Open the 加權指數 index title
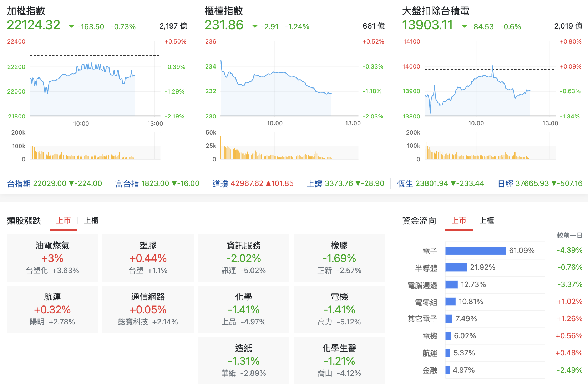This screenshot has height=389, width=588. tap(26, 11)
